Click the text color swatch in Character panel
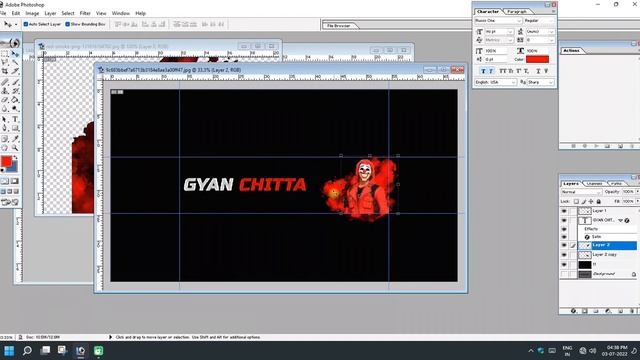The width and height of the screenshot is (640, 360). coord(537,60)
